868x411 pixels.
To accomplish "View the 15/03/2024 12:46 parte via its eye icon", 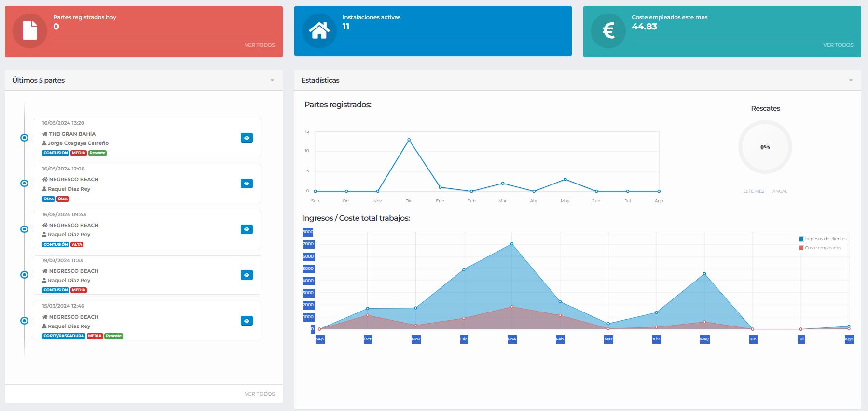I will [x=247, y=321].
